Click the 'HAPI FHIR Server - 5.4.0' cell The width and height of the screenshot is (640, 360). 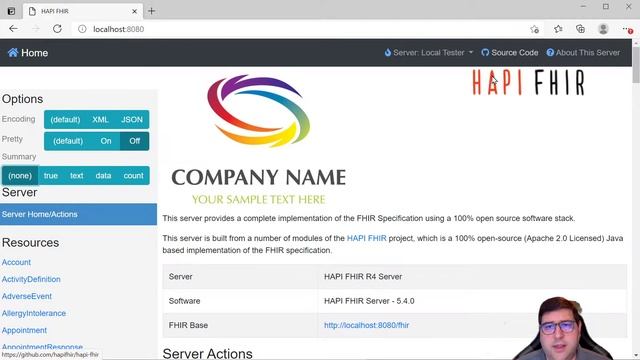(472, 301)
